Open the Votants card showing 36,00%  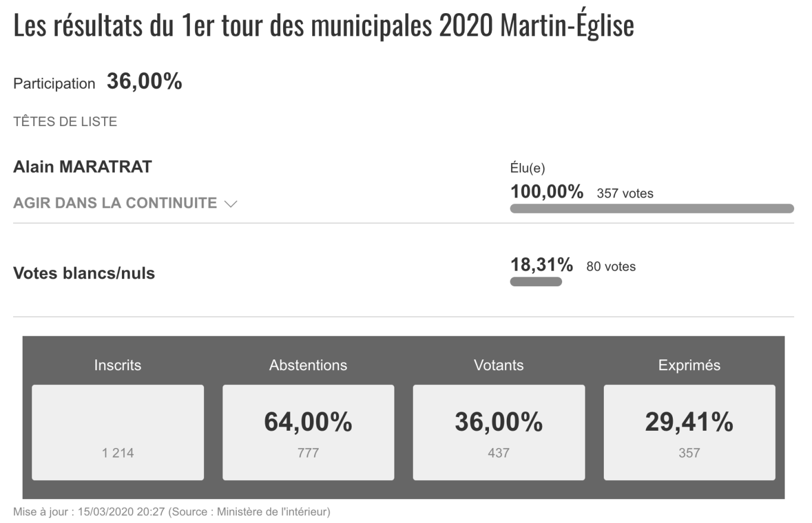point(499,432)
